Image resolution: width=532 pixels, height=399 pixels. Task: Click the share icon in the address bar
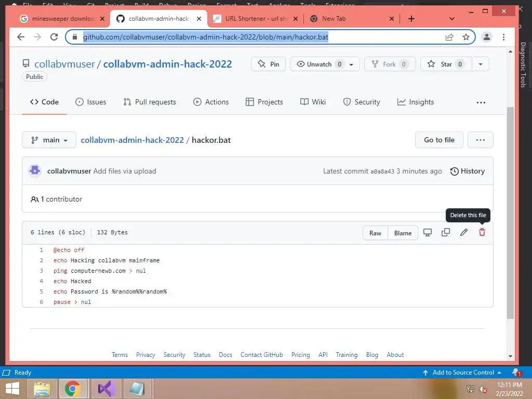coord(449,37)
